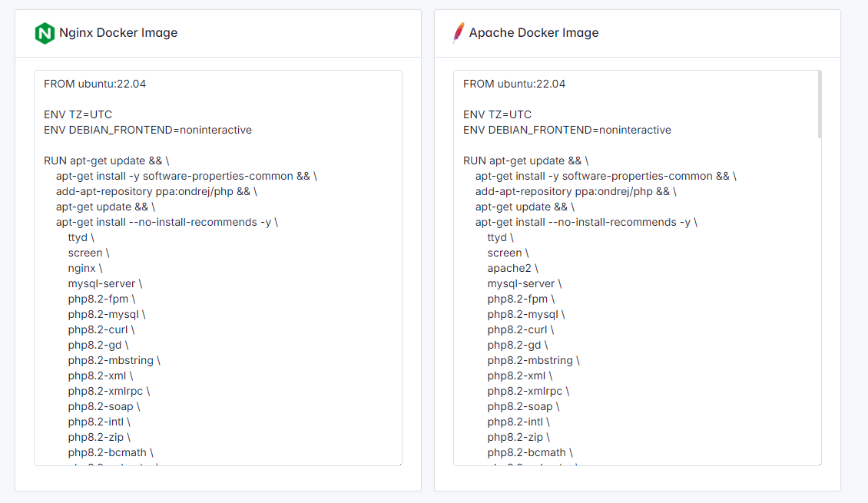This screenshot has width=868, height=503.
Task: Click software-properties-common line in Apache panel
Action: 605,176
